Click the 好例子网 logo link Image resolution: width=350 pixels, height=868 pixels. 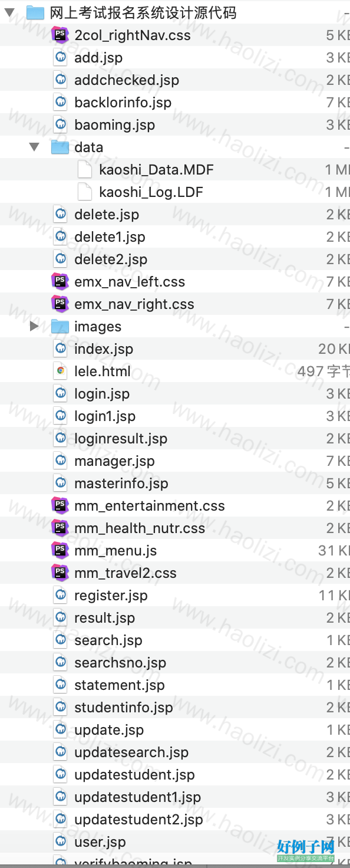[306, 851]
